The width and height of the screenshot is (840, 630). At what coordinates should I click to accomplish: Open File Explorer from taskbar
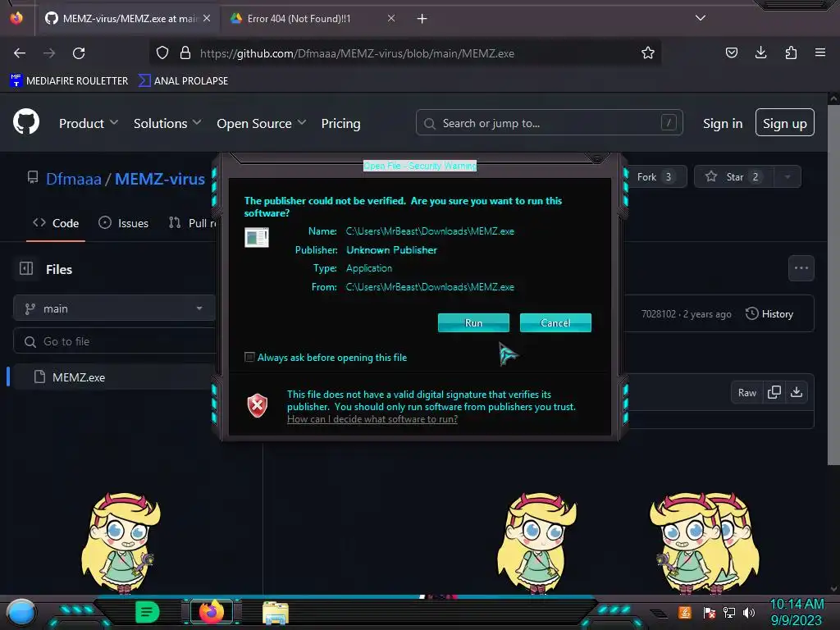276,613
